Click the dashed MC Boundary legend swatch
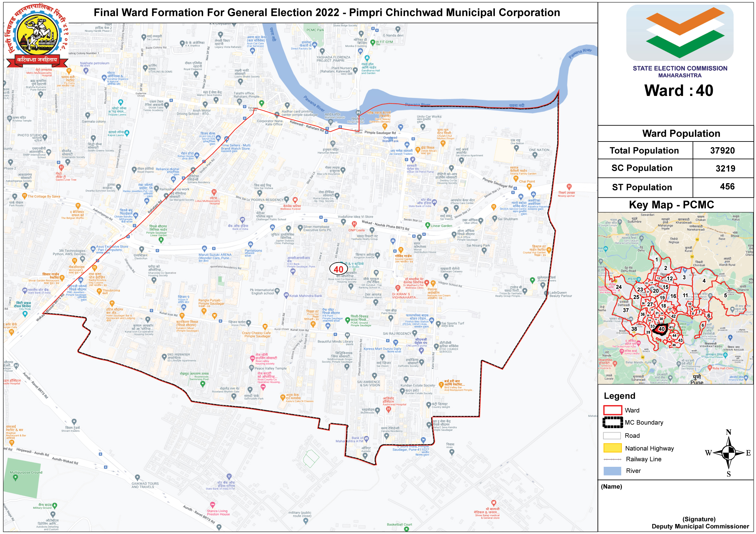Viewport: 756px width, 534px height. 613,422
